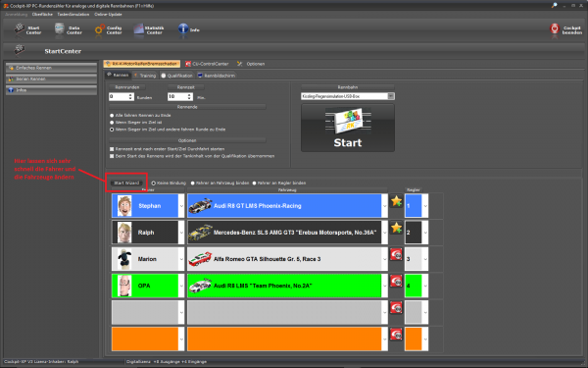The image size is (588, 368).
Task: Select 'Alle fahren Rennen zu Ende' option
Action: (112, 115)
